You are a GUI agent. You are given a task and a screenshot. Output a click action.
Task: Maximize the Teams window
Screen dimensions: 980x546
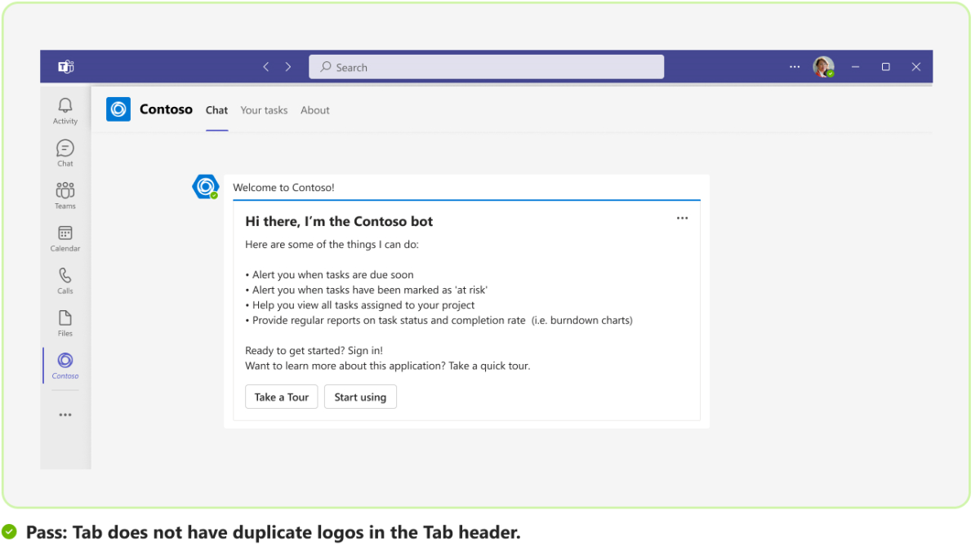pos(886,67)
